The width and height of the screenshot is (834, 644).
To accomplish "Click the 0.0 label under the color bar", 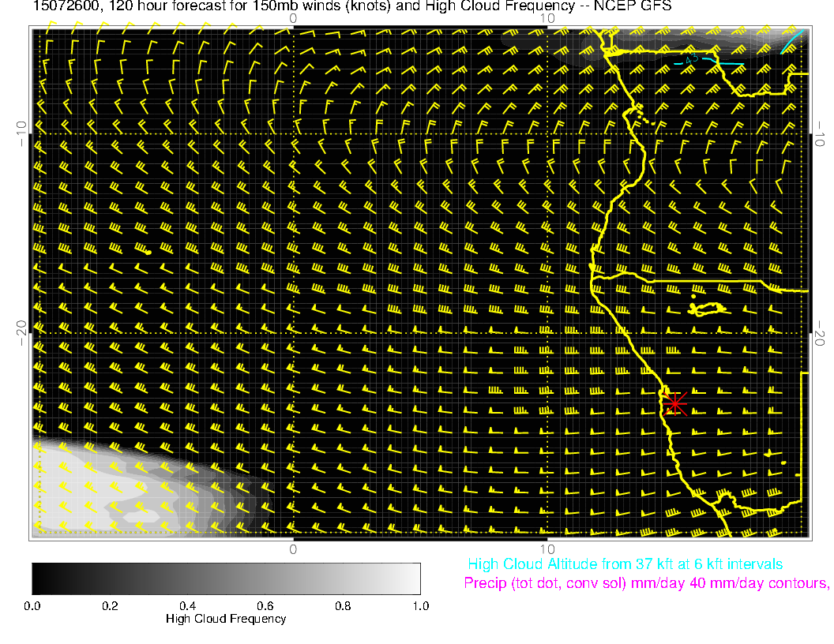I will (x=32, y=606).
